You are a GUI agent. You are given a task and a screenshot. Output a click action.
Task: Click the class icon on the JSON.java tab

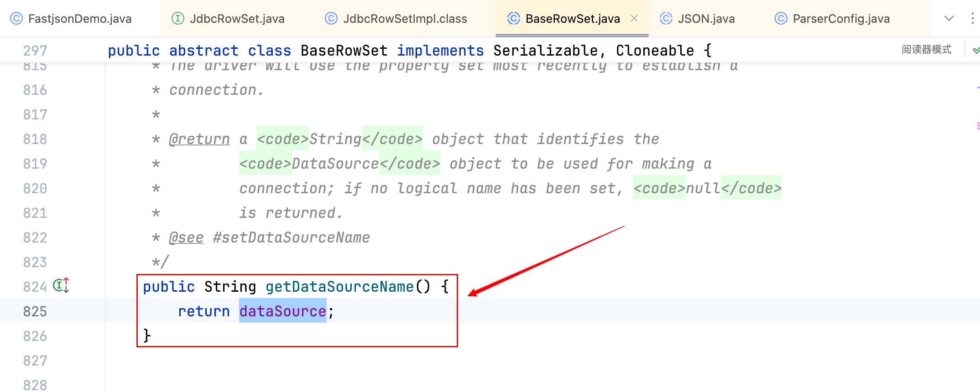coord(666,19)
